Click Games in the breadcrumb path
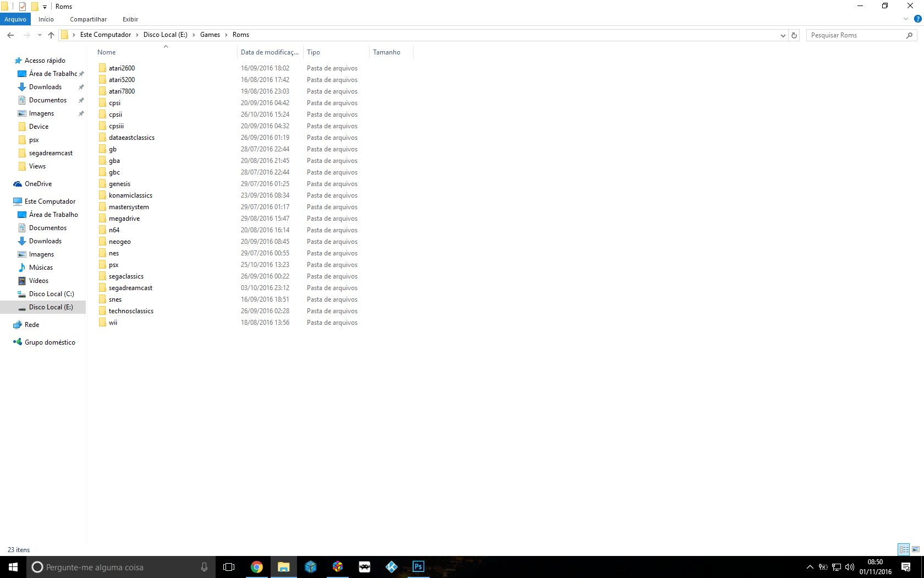924x578 pixels. 210,35
